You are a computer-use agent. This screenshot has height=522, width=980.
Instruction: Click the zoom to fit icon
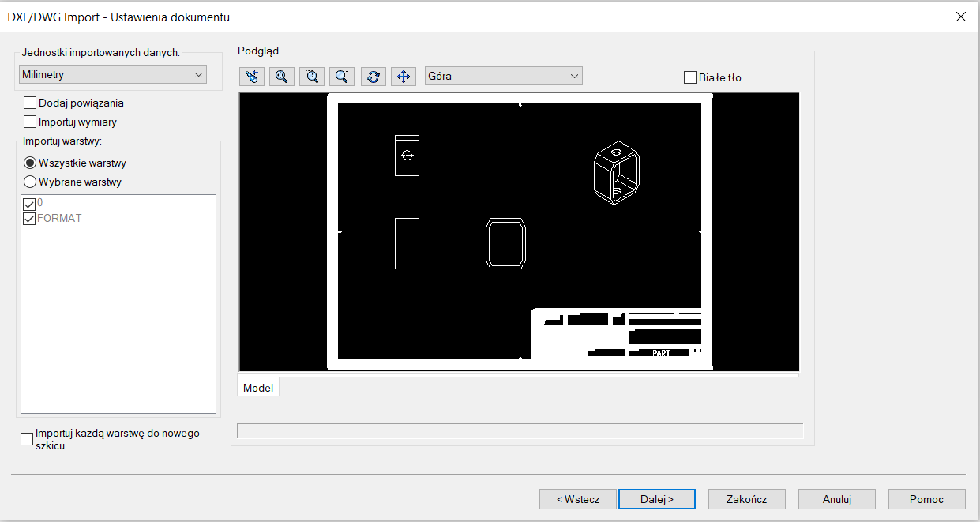click(281, 77)
